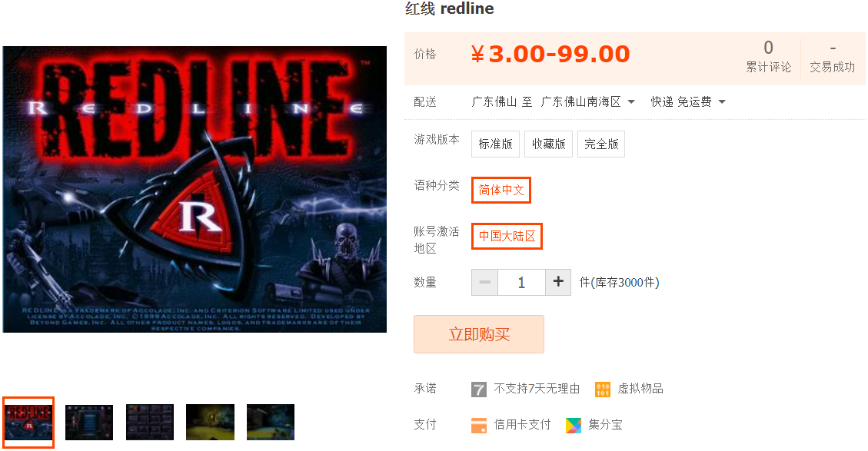This screenshot has height=451, width=868.
Task: Toggle the 简体中文 language option
Action: pos(501,190)
